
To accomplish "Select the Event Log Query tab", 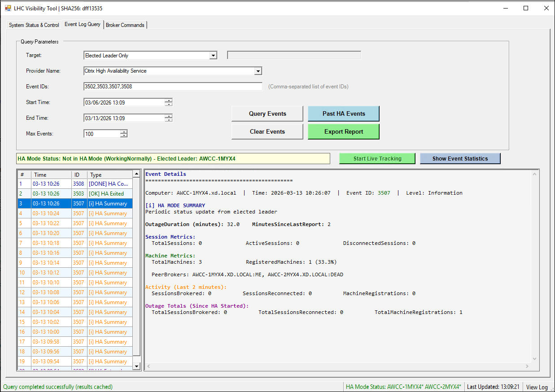I will click(83, 24).
